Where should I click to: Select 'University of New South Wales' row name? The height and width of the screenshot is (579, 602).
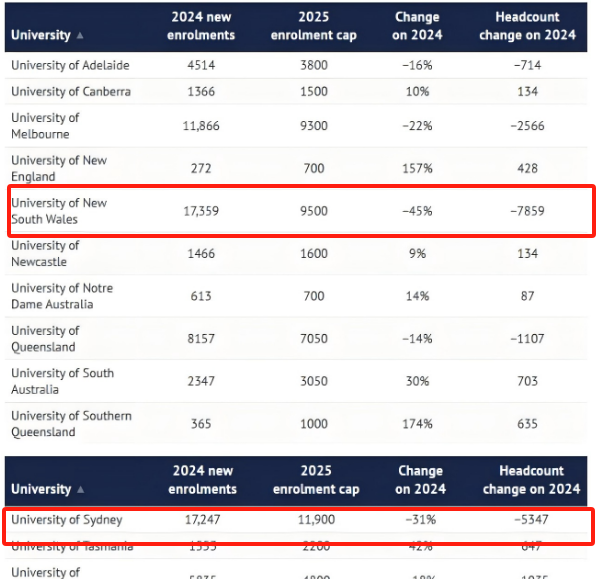(x=59, y=211)
